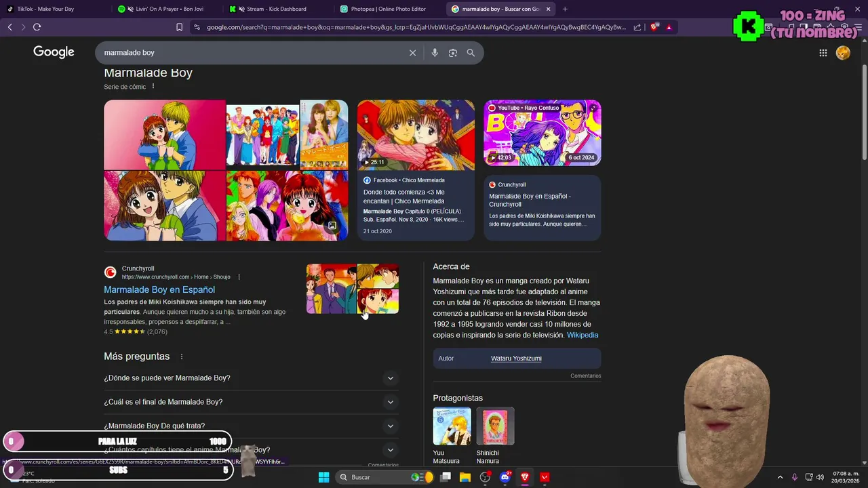The width and height of the screenshot is (868, 488).
Task: Open the volume icon in the system tray
Action: click(x=820, y=477)
